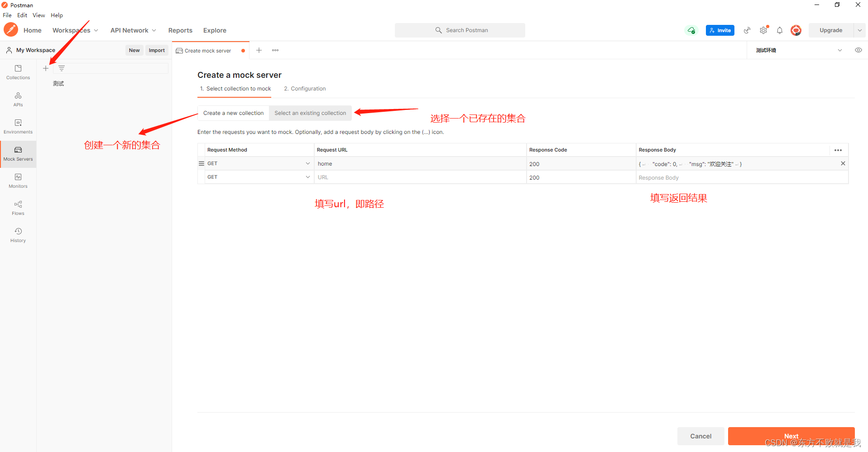Open the Capture requests satellite icon
Image resolution: width=868 pixels, height=452 pixels.
[x=747, y=30]
